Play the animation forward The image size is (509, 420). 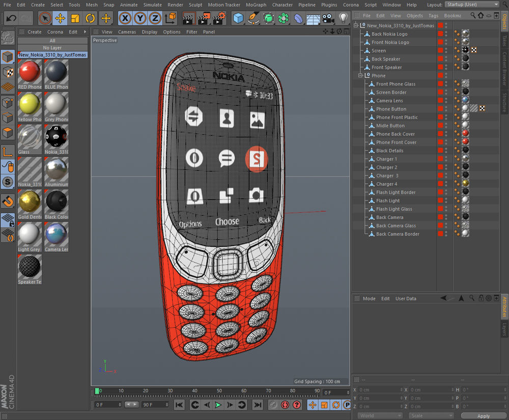tap(218, 405)
